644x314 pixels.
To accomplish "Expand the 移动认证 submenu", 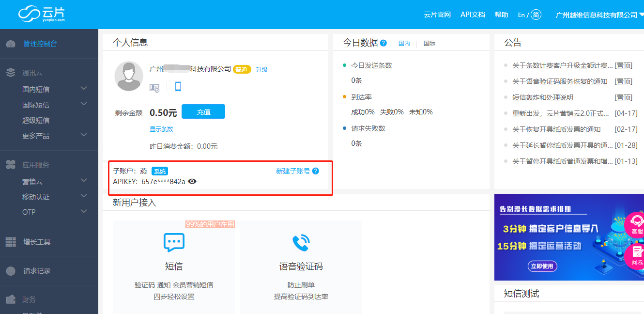I will [84, 196].
